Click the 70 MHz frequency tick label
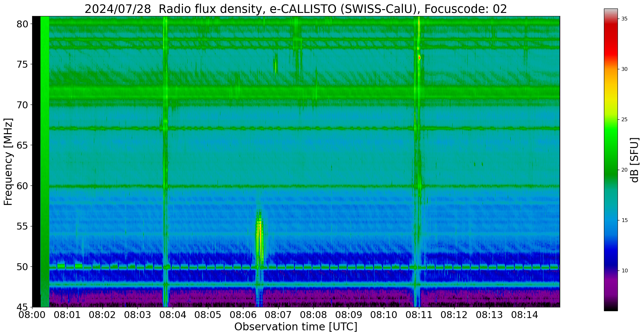This screenshot has width=644, height=336. point(22,105)
